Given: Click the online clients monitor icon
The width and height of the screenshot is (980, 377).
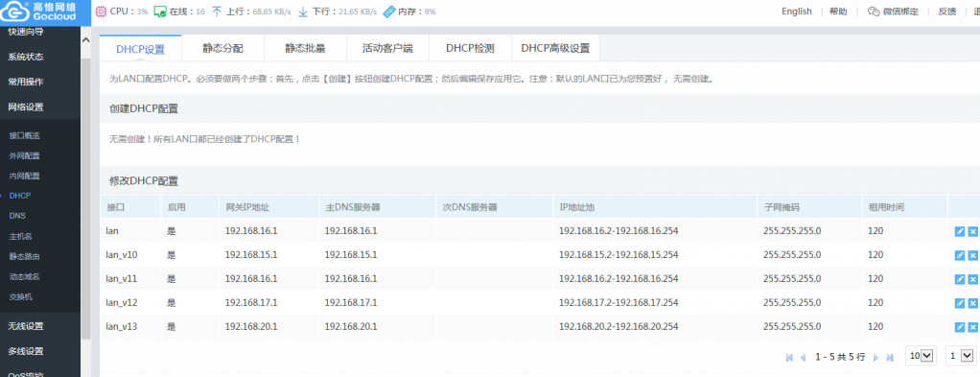Looking at the screenshot, I should (160, 12).
